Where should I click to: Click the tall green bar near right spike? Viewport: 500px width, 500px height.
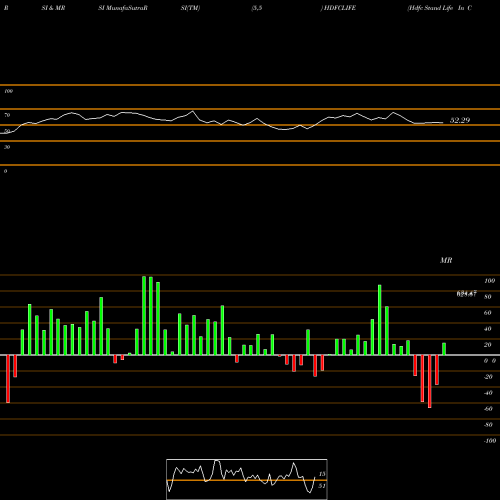tap(380, 320)
